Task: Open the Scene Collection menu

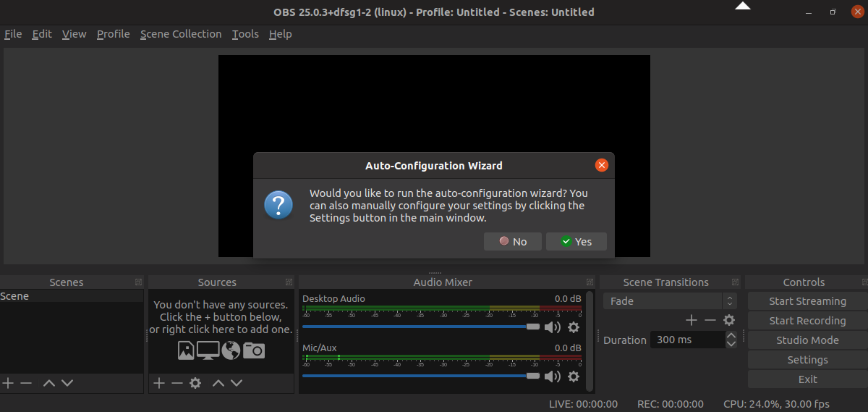Action: [x=181, y=34]
